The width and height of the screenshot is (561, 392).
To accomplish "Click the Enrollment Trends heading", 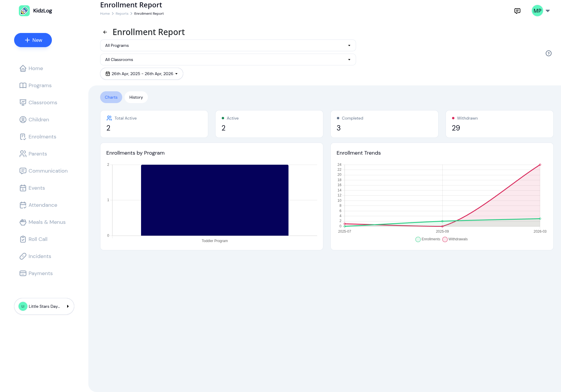I will 359,153.
